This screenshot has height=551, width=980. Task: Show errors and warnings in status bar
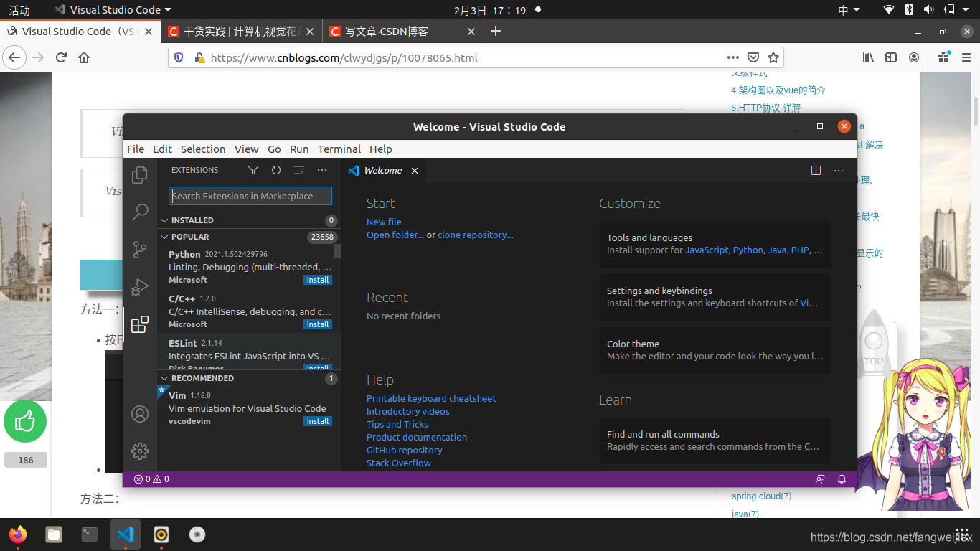[x=151, y=479]
